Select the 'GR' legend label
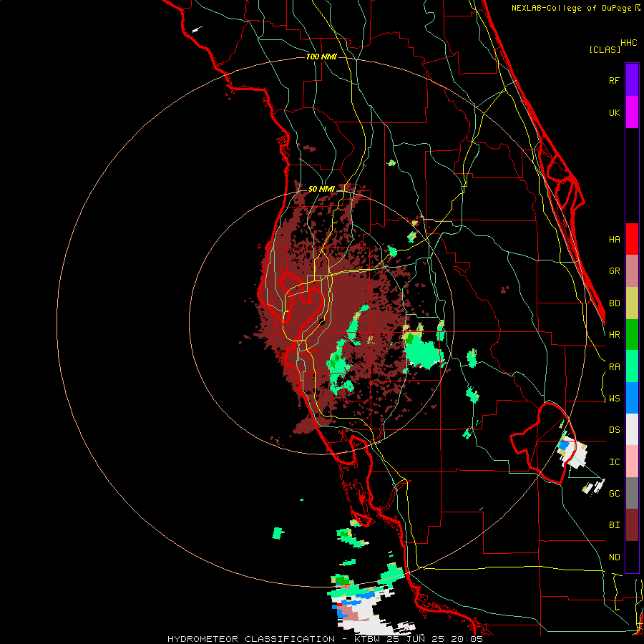 click(614, 271)
